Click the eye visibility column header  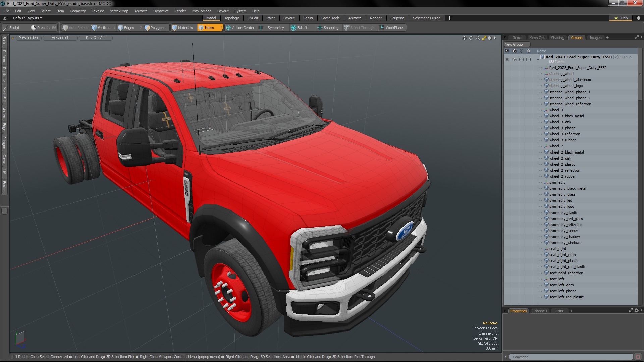(x=507, y=51)
